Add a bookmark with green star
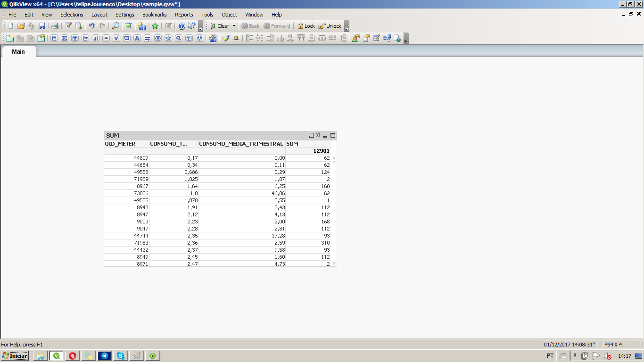 155,26
